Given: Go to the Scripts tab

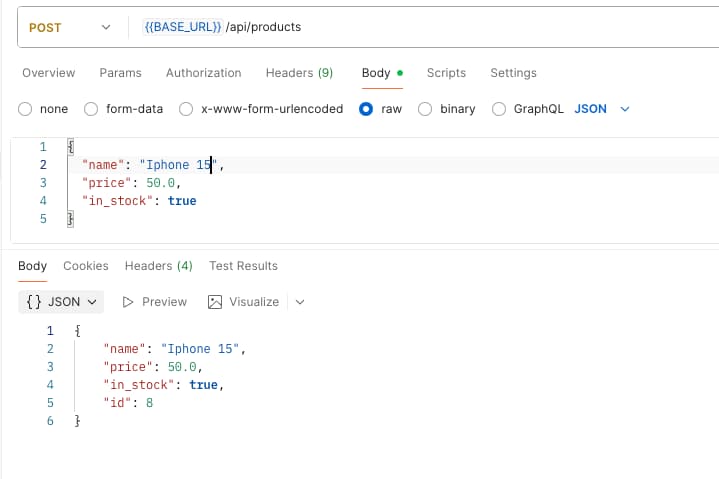Looking at the screenshot, I should tap(446, 73).
